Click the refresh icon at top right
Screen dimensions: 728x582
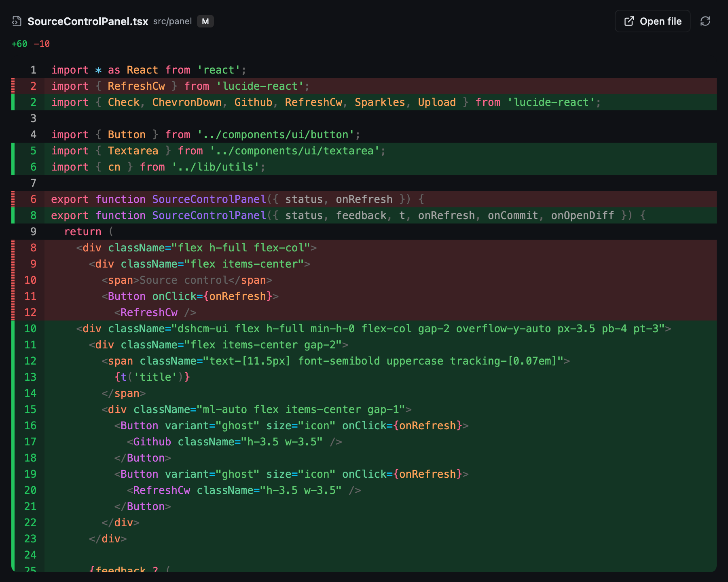pyautogui.click(x=705, y=21)
